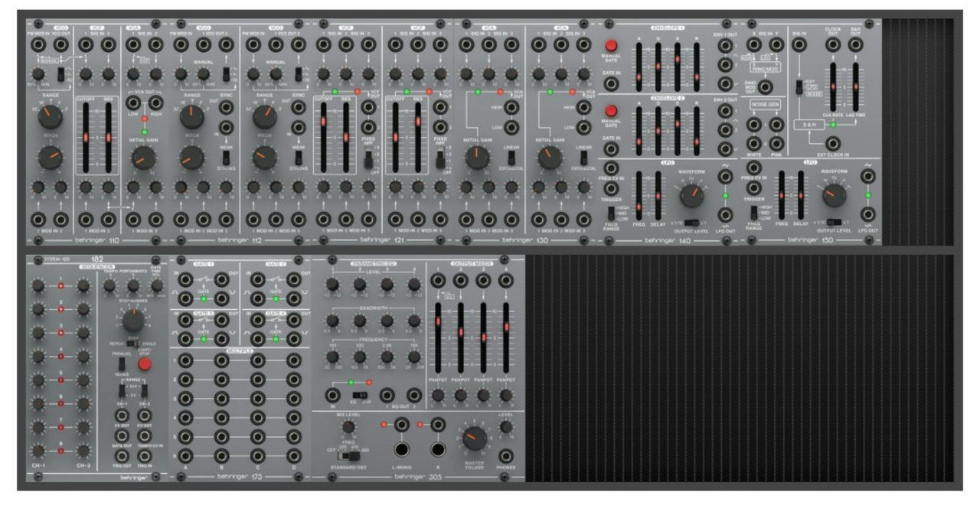Click the PHONES jack on module 305
Image resolution: width=980 pixels, height=505 pixels.
[x=506, y=454]
